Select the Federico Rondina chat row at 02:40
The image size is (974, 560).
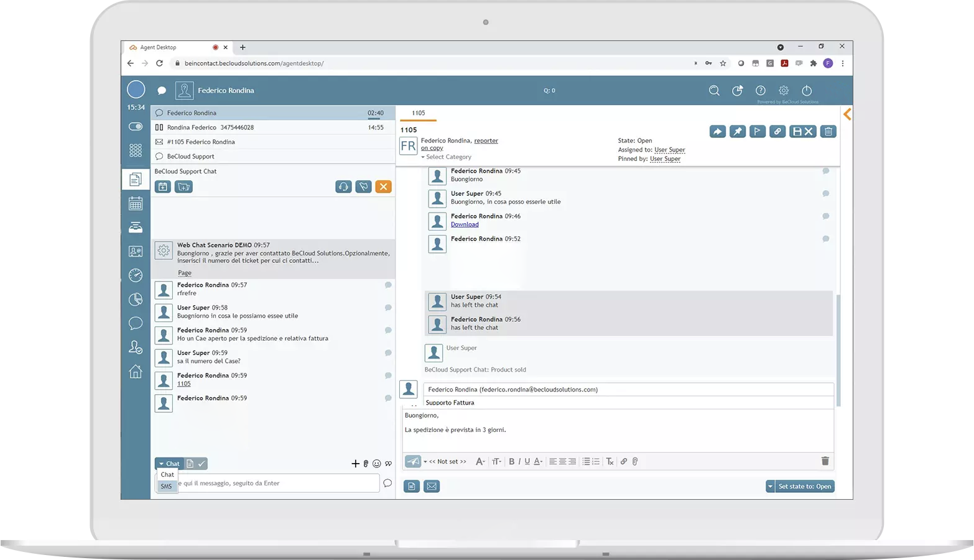point(273,113)
